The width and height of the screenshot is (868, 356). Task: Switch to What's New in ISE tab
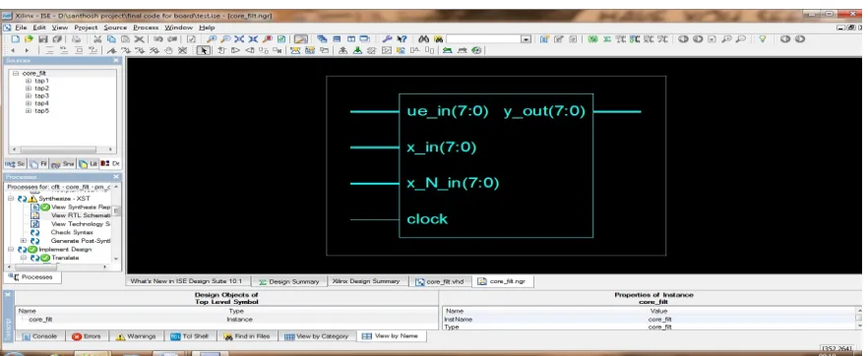click(x=186, y=281)
